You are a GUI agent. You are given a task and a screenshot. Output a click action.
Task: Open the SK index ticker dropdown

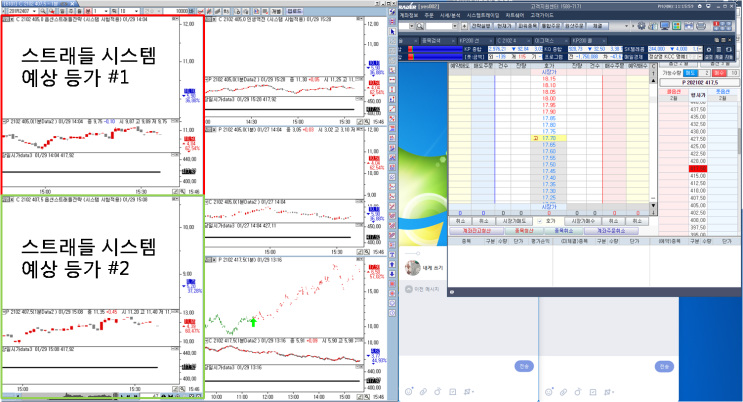(x=700, y=49)
